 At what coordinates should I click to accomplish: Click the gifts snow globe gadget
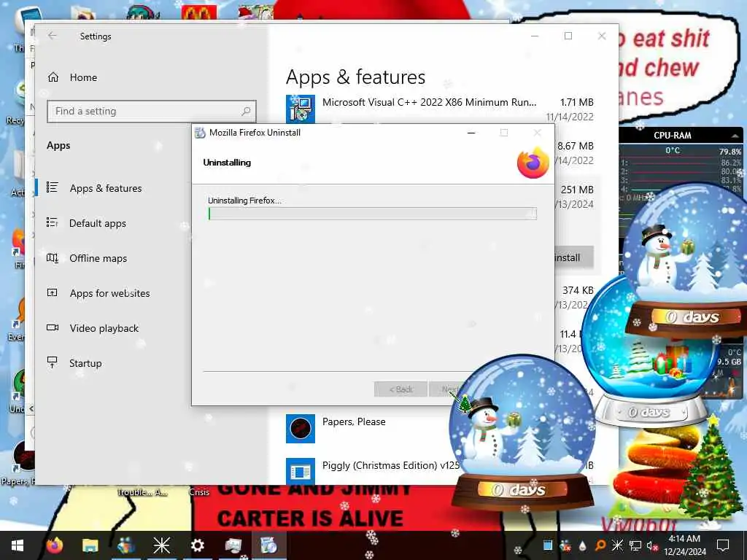tap(650, 376)
